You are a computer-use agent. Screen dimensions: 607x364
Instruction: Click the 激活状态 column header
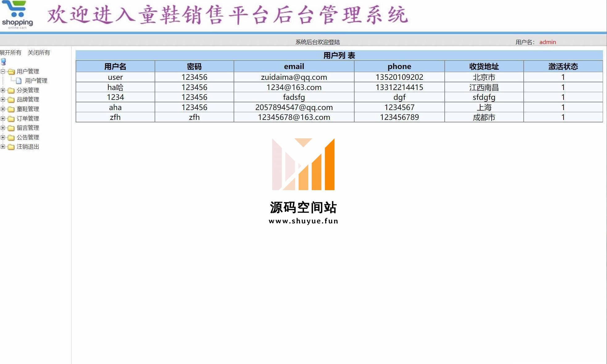(x=563, y=67)
